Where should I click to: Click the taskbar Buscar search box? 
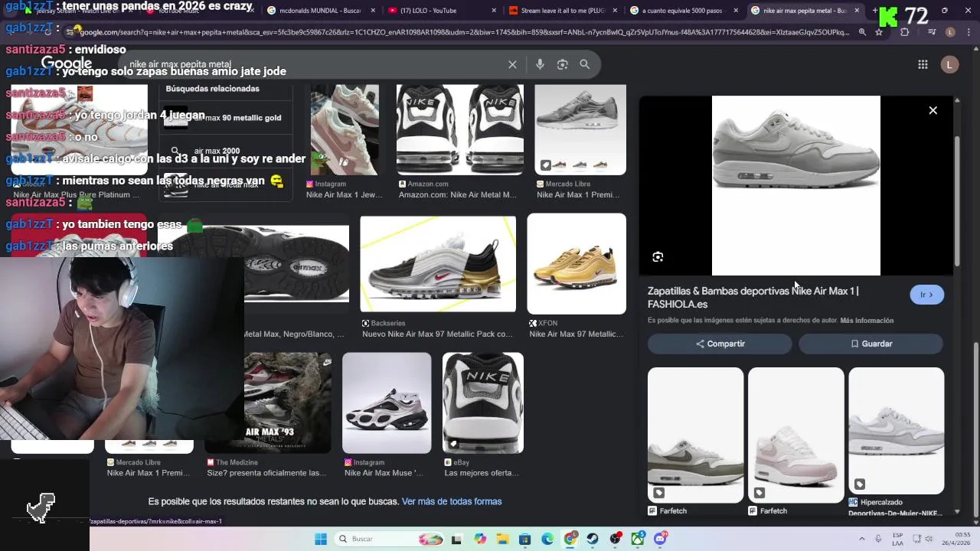[387, 539]
